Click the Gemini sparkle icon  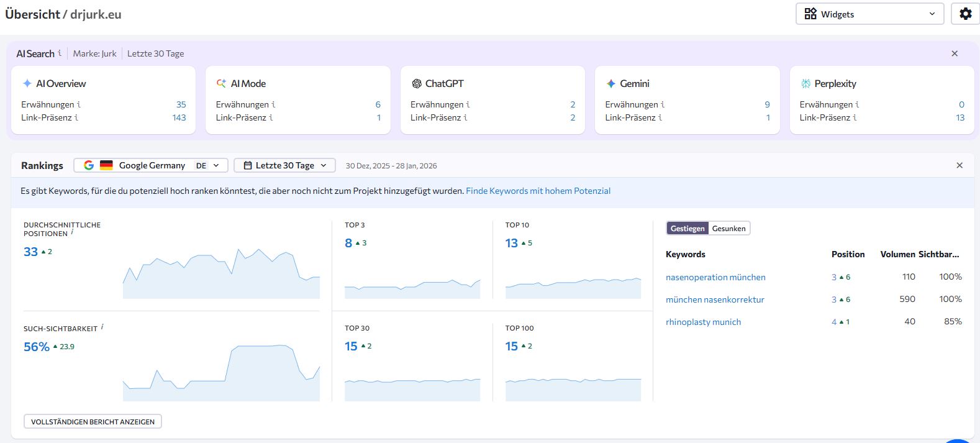[611, 83]
